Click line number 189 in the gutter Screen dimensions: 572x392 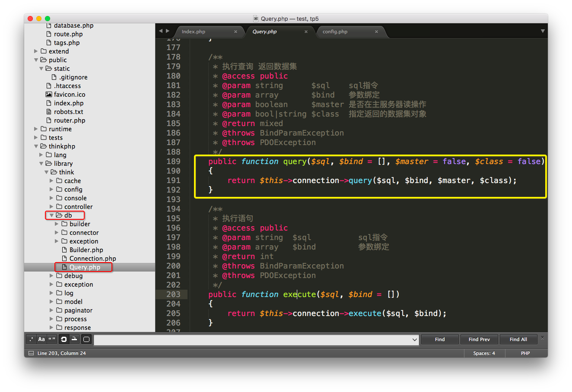[173, 161]
